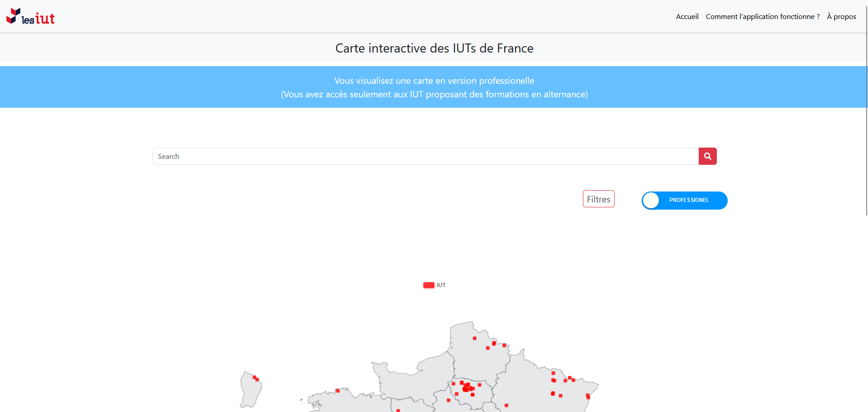Toggle the IUT series in the map legend
The width and height of the screenshot is (868, 412).
(441, 285)
